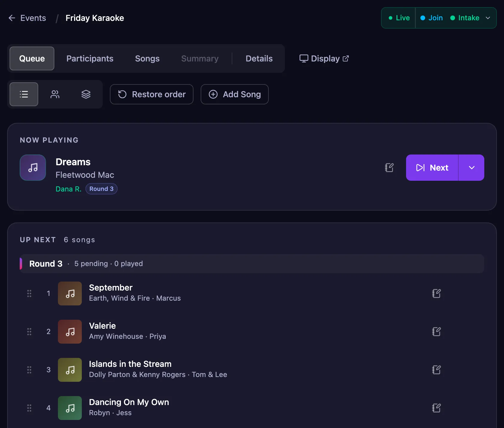
Task: Click the Dancing On My Own artwork
Action: [70, 408]
